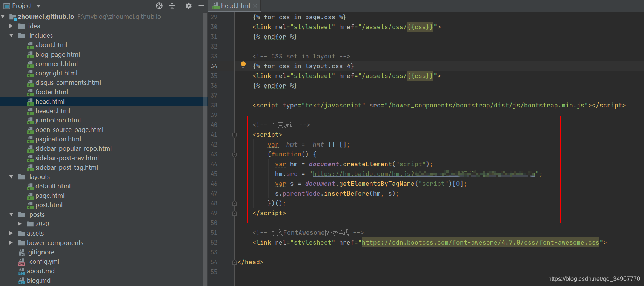Expand the assets folder
Screen dimensions: 644x286
coord(11,233)
